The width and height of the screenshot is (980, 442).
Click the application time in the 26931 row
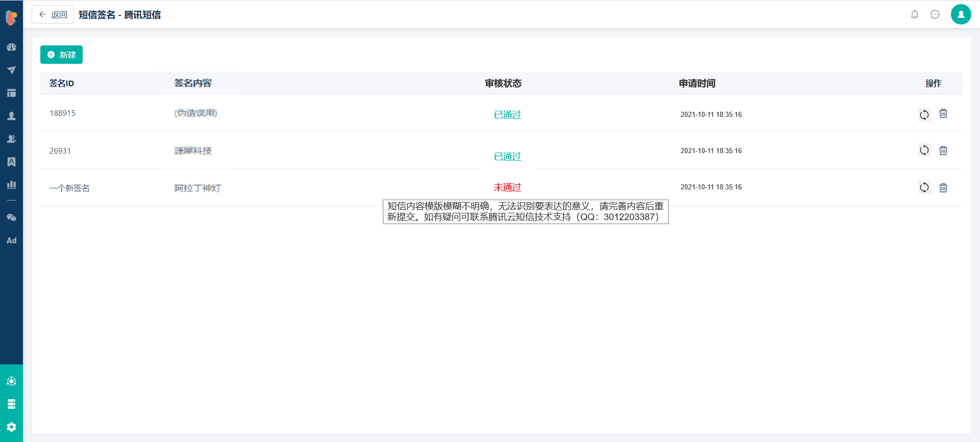[x=711, y=151]
